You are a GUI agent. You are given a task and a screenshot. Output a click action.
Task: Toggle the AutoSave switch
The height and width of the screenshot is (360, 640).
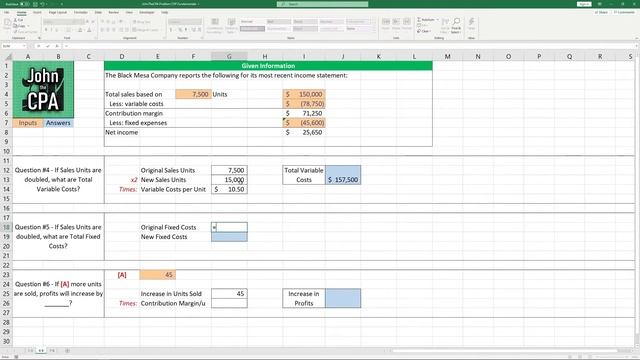(x=24, y=4)
